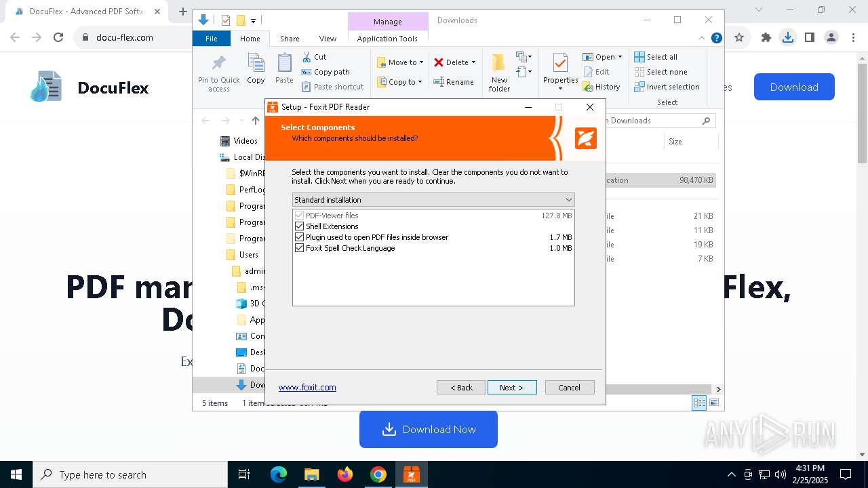This screenshot has width=868, height=488.
Task: Click the taskbar search box
Action: [x=130, y=474]
